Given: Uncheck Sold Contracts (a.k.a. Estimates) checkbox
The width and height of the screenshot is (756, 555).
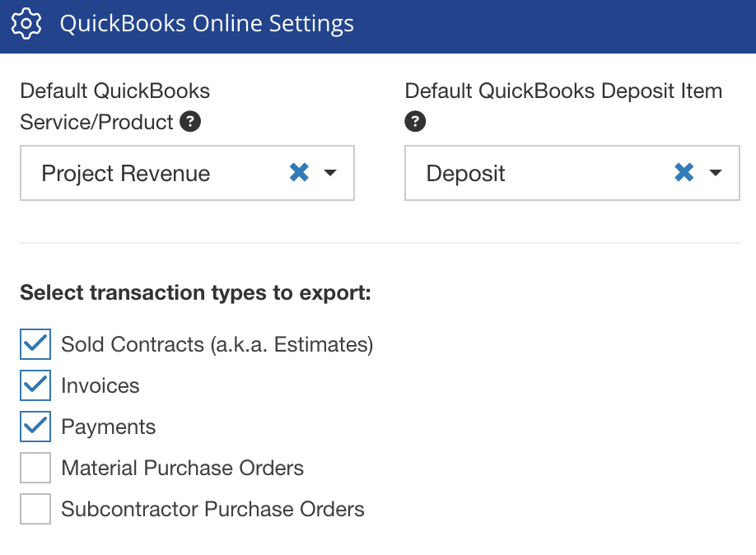Looking at the screenshot, I should coord(35,344).
